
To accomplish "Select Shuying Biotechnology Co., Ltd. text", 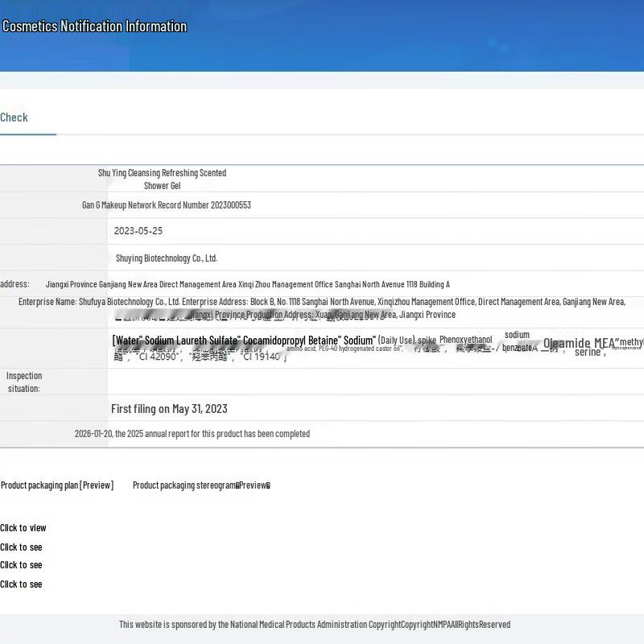I will pyautogui.click(x=167, y=258).
